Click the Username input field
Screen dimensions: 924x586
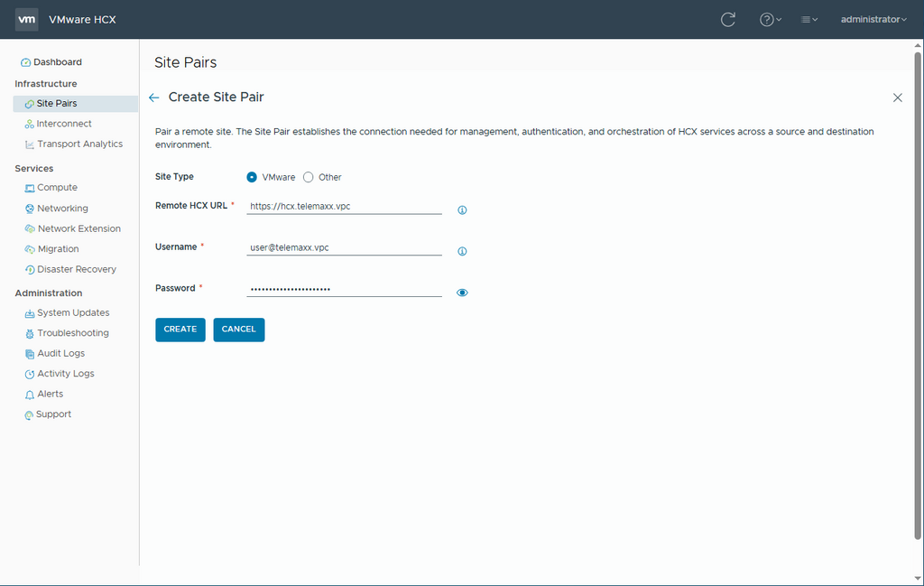pos(344,247)
